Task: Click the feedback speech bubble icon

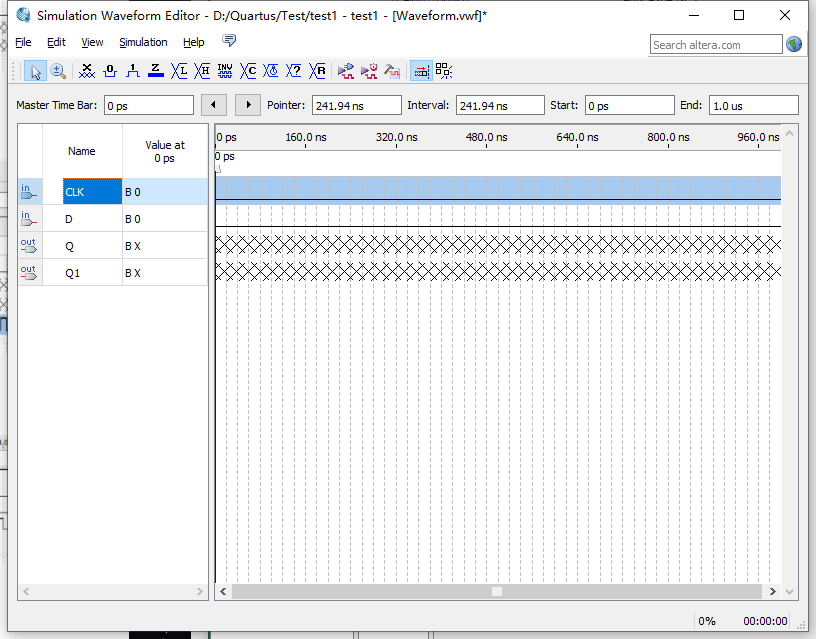Action: pyautogui.click(x=229, y=40)
